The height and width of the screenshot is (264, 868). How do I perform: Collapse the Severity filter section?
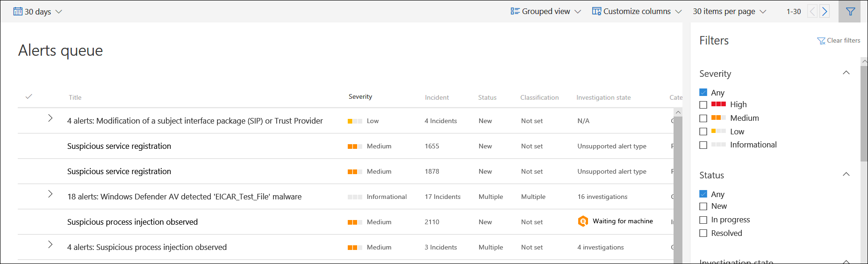846,73
